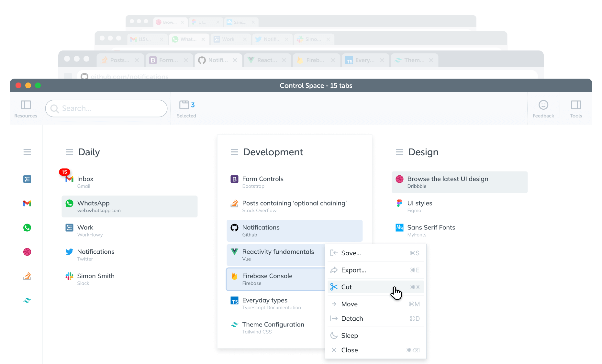Click the Bootstrap icon beside Form Controls
This screenshot has height=364, width=602.
click(x=234, y=179)
